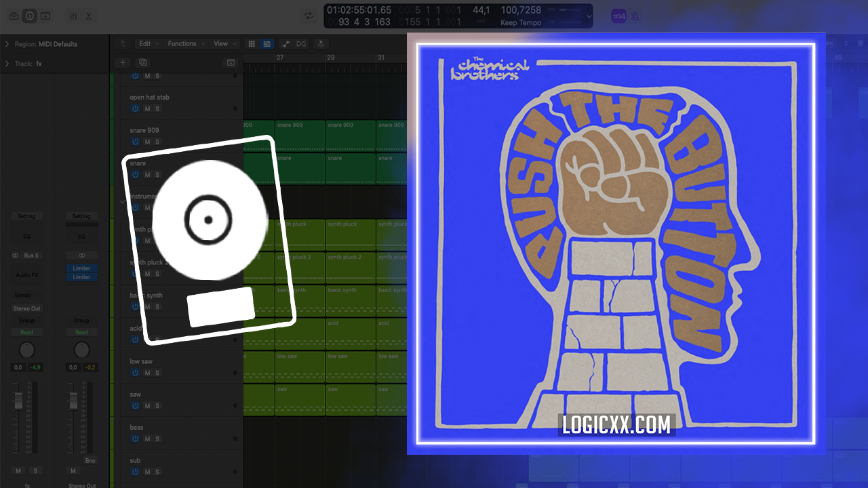Screen dimensions: 868x488
Task: Duplicate track with the double-plus icon
Action: point(143,62)
